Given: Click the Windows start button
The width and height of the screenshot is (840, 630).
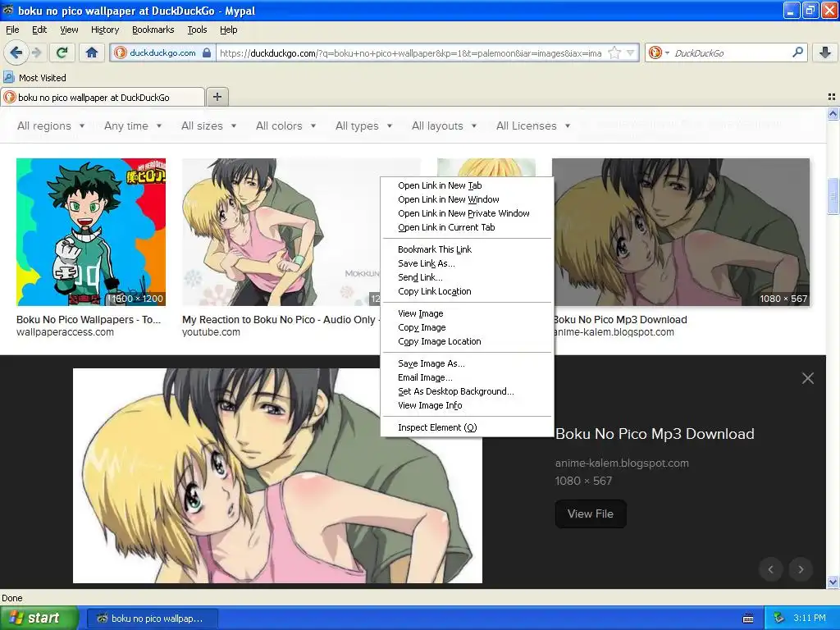Looking at the screenshot, I should point(39,618).
